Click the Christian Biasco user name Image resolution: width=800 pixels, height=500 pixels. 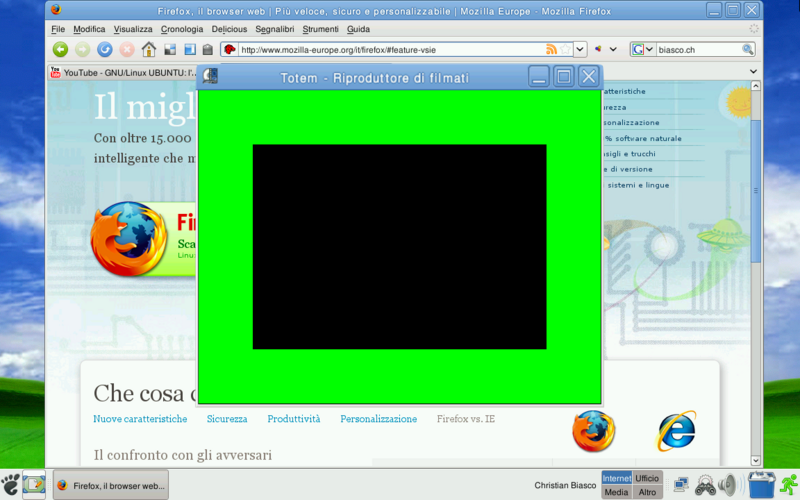(565, 485)
